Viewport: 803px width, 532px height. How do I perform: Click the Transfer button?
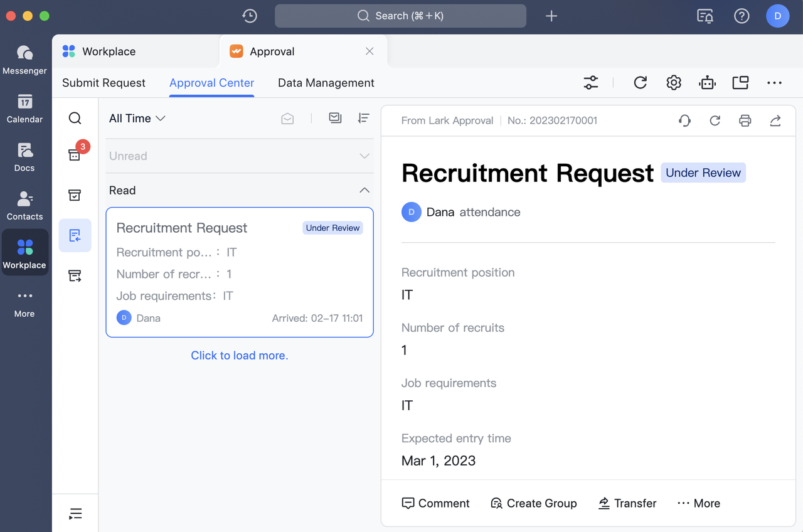coord(627,503)
